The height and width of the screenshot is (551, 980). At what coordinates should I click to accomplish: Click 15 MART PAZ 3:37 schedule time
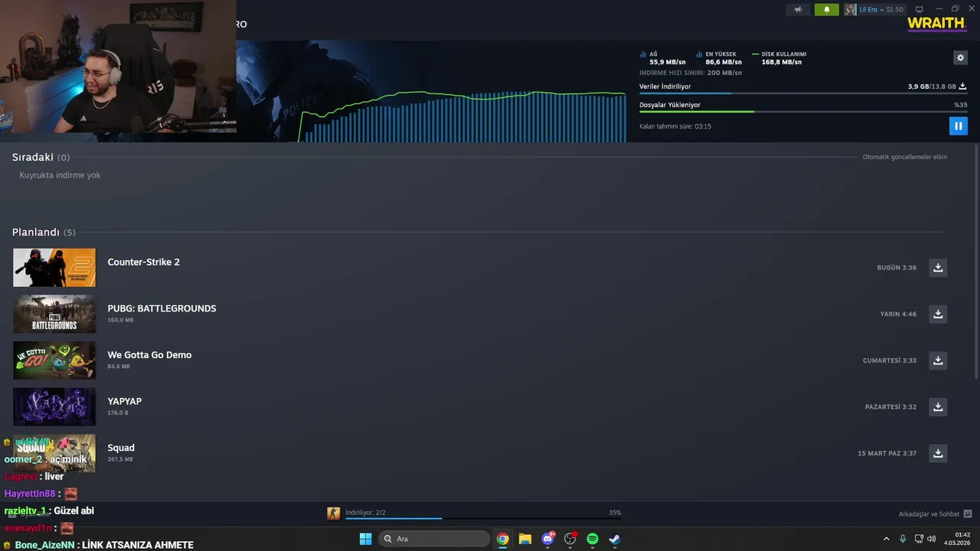pos(887,454)
